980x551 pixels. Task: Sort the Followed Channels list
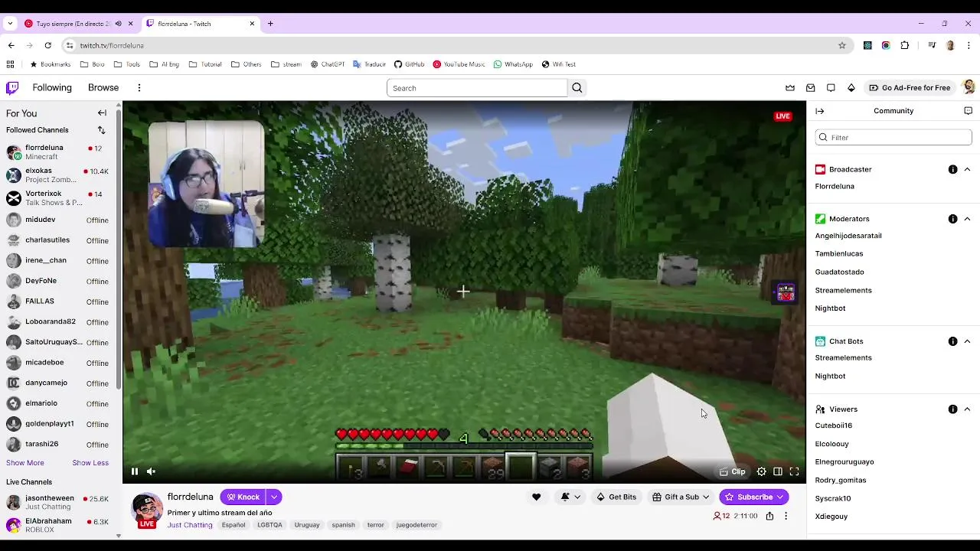click(x=101, y=130)
